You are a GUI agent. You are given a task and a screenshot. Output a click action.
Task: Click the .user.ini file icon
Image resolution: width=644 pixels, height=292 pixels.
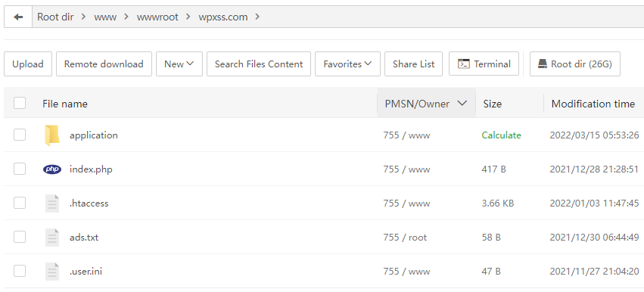pos(52,272)
